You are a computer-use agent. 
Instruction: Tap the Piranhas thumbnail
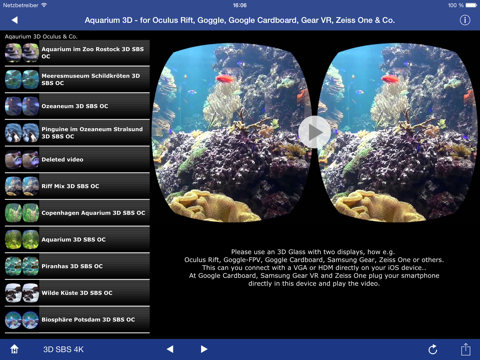point(22,266)
